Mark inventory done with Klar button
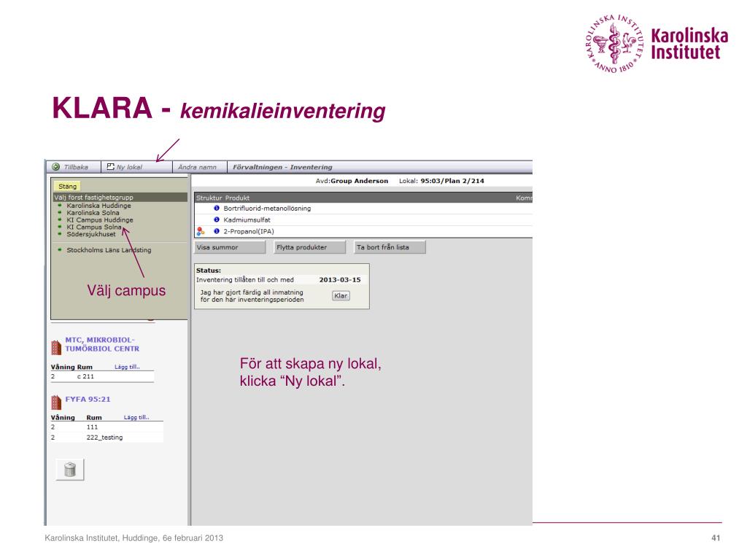 [x=341, y=296]
